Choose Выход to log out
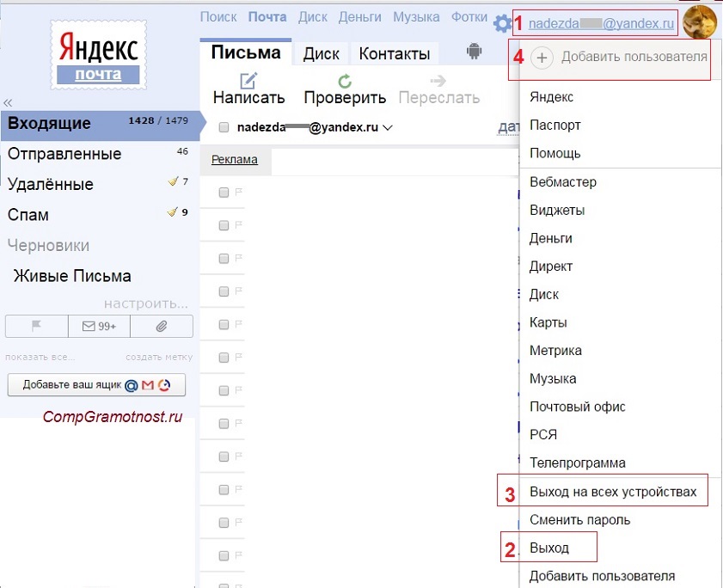The image size is (723, 588). (549, 548)
